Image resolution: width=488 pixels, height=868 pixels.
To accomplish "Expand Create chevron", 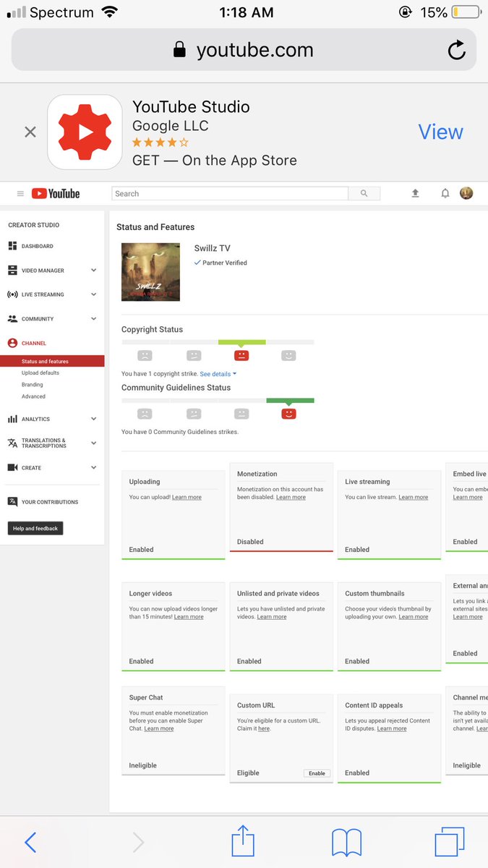I will (x=94, y=467).
